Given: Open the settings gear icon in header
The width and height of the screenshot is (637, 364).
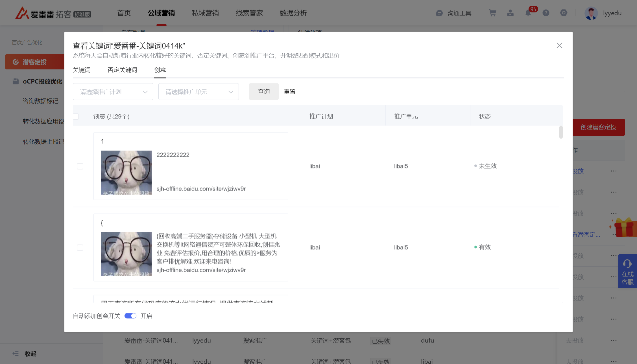Looking at the screenshot, I should [x=564, y=13].
